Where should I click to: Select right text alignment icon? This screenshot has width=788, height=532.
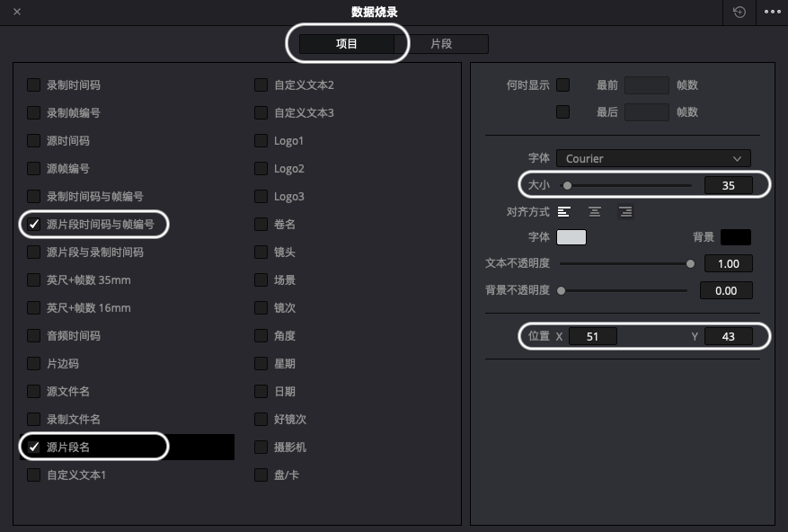[x=625, y=211]
